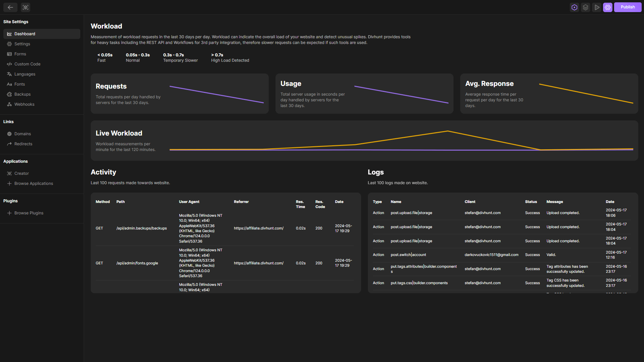
Task: Open Settings in Site Settings sidebar
Action: coord(22,44)
